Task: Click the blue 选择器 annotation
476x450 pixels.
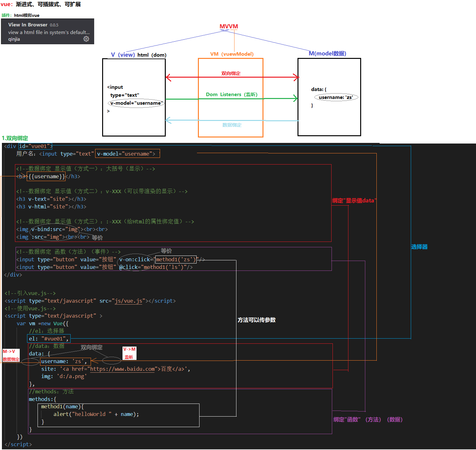Action: click(x=419, y=247)
